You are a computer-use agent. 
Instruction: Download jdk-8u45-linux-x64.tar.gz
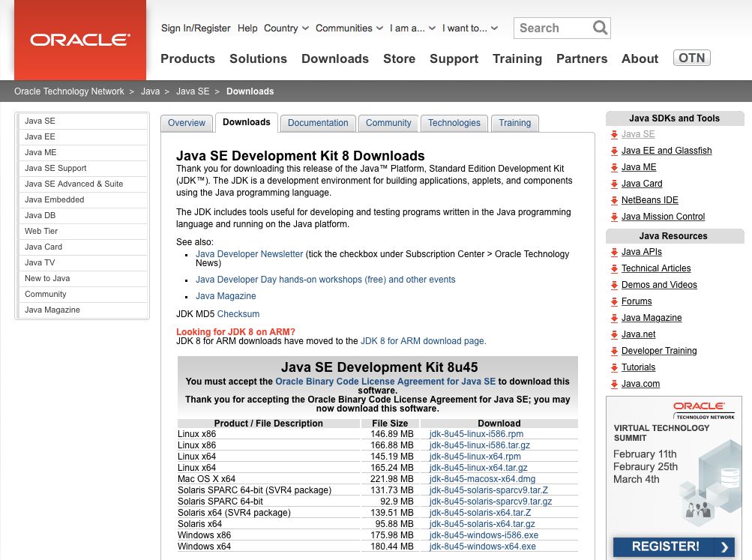coord(478,468)
